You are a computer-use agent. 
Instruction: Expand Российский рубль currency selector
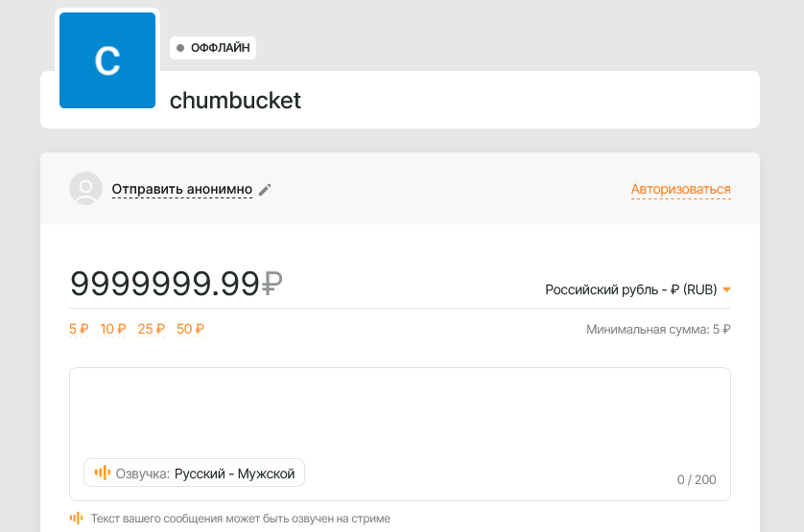click(638, 289)
